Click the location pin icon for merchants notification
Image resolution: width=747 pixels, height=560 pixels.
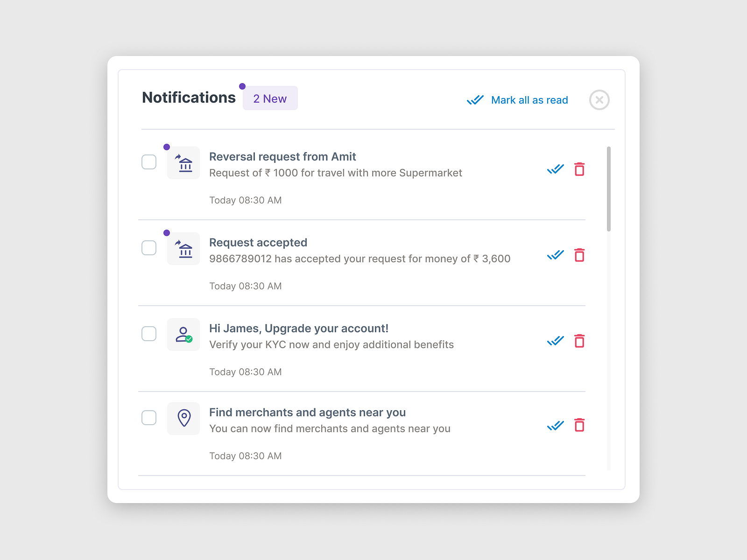tap(183, 418)
